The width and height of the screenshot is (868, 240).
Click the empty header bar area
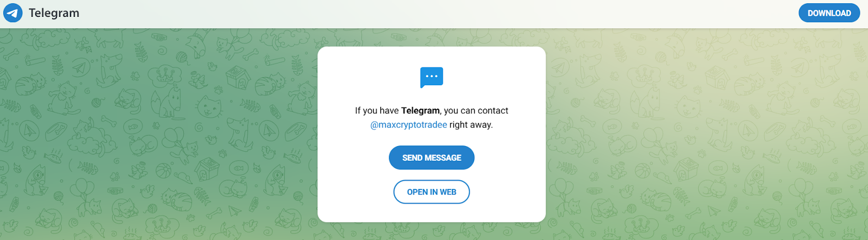434,14
